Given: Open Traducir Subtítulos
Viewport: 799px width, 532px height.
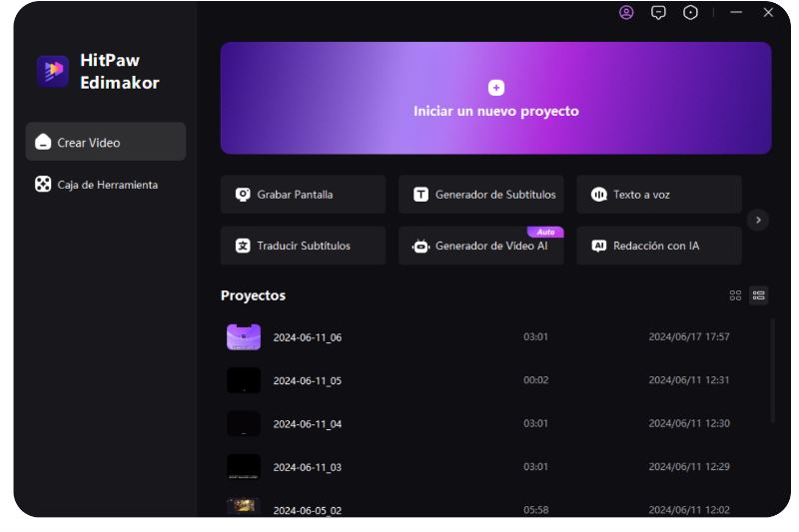Looking at the screenshot, I should pyautogui.click(x=304, y=246).
